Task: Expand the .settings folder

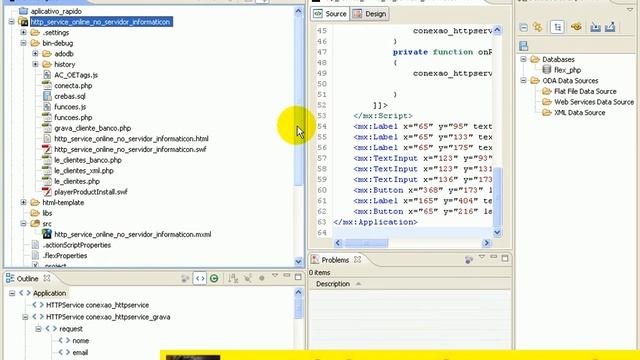Action: tap(23, 32)
